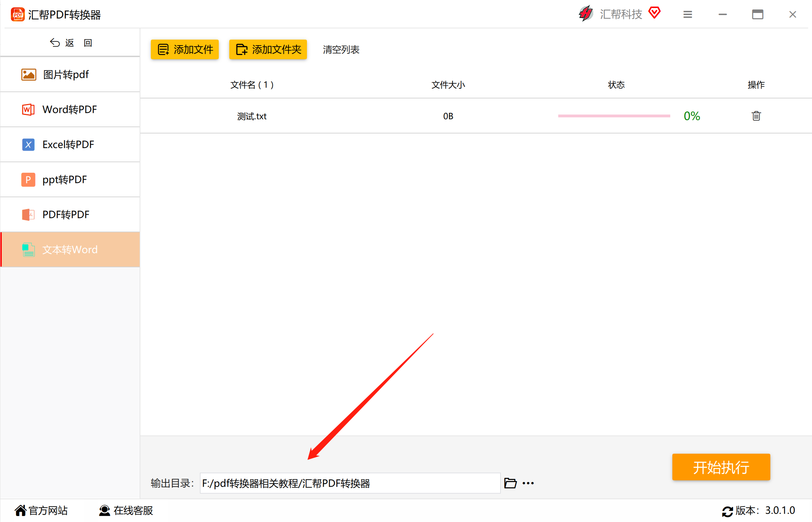Image resolution: width=812 pixels, height=522 pixels.
Task: Click the ppt转PDF P icon
Action: [28, 179]
